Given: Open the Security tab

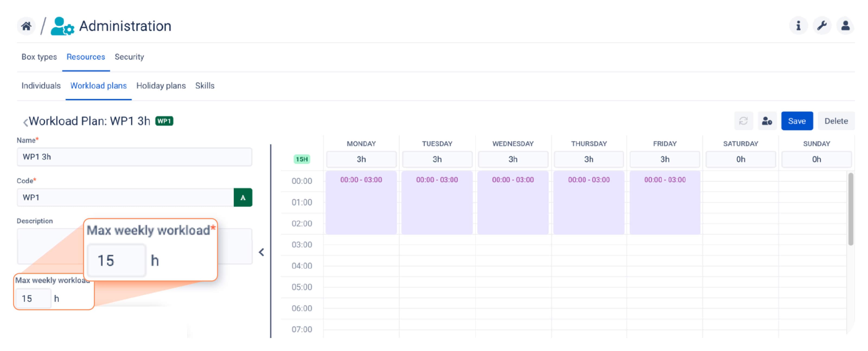Looking at the screenshot, I should (x=129, y=57).
